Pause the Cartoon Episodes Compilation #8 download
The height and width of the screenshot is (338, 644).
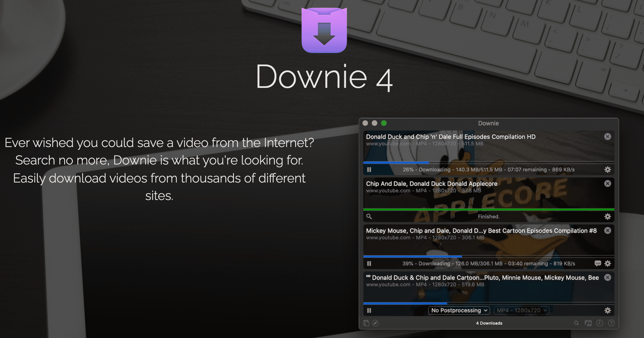click(369, 263)
